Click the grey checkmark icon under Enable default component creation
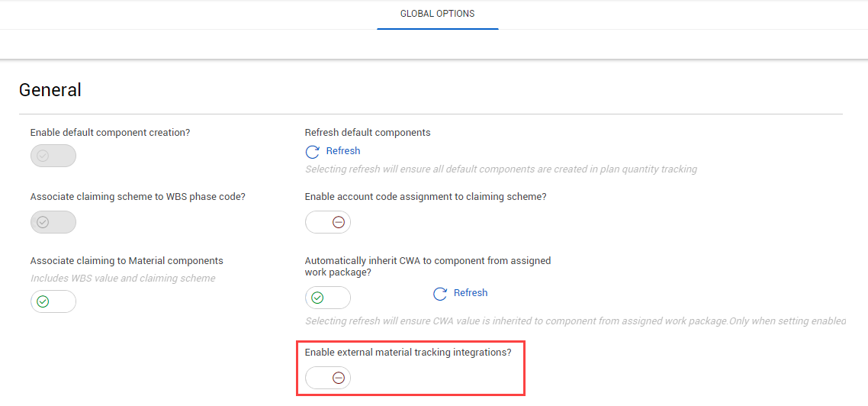 (x=43, y=156)
